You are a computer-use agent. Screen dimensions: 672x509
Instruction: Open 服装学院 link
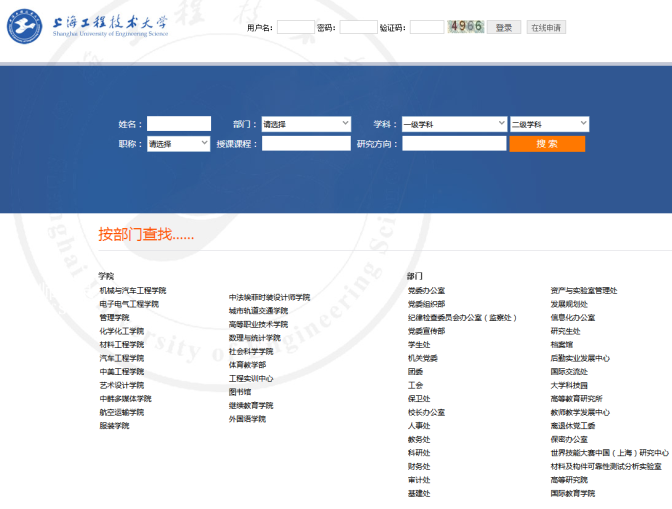pyautogui.click(x=114, y=425)
